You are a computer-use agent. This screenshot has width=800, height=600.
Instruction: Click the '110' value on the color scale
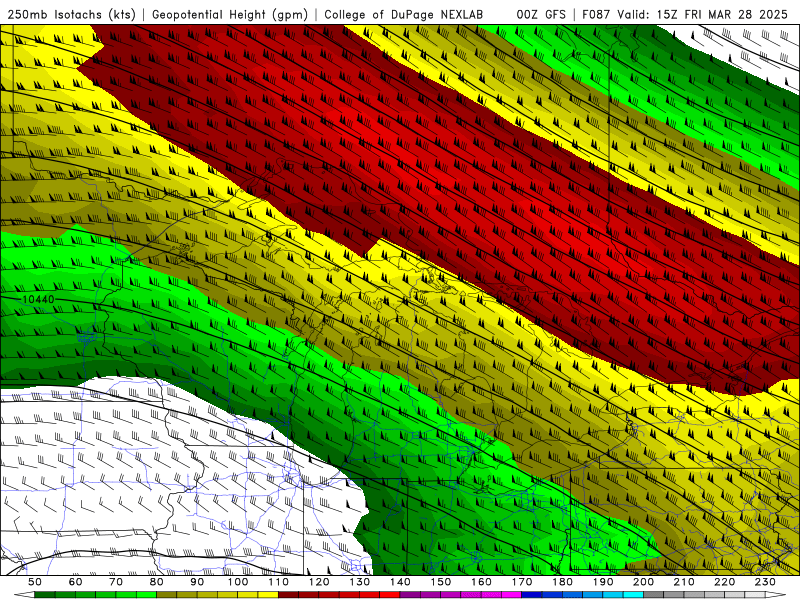click(x=279, y=582)
